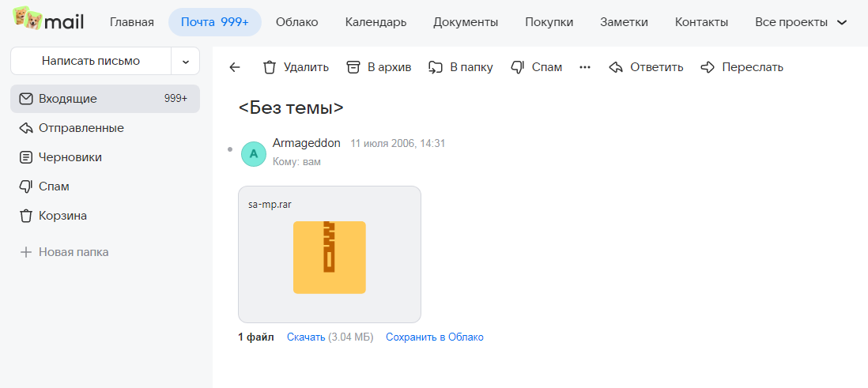Forward the email with Переслать
868x388 pixels.
(708, 67)
